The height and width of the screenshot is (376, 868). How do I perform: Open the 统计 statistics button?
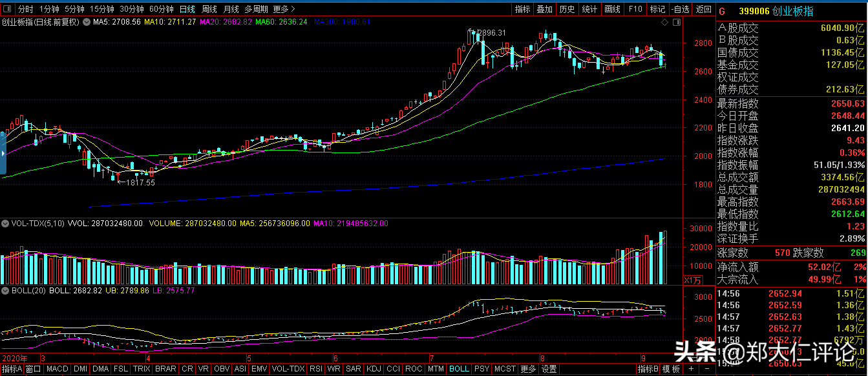coord(589,9)
